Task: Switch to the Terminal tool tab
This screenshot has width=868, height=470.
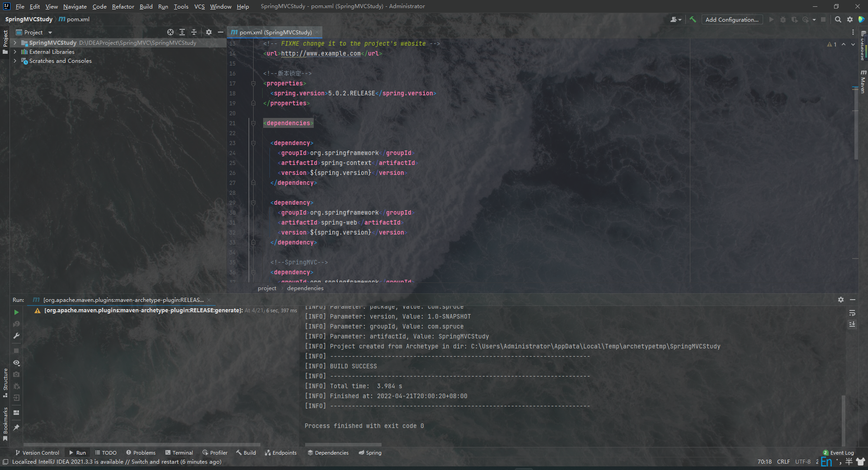Action: (x=179, y=452)
